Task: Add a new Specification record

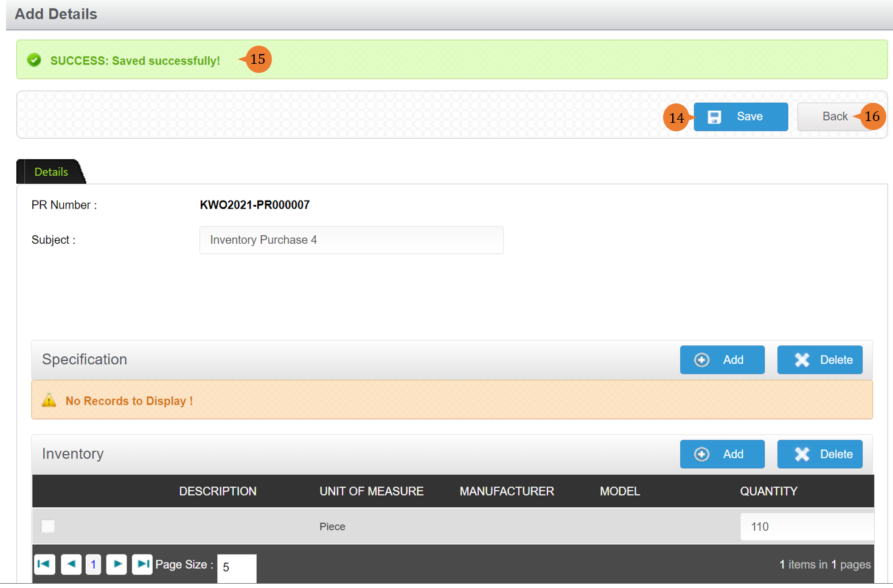Action: [722, 360]
